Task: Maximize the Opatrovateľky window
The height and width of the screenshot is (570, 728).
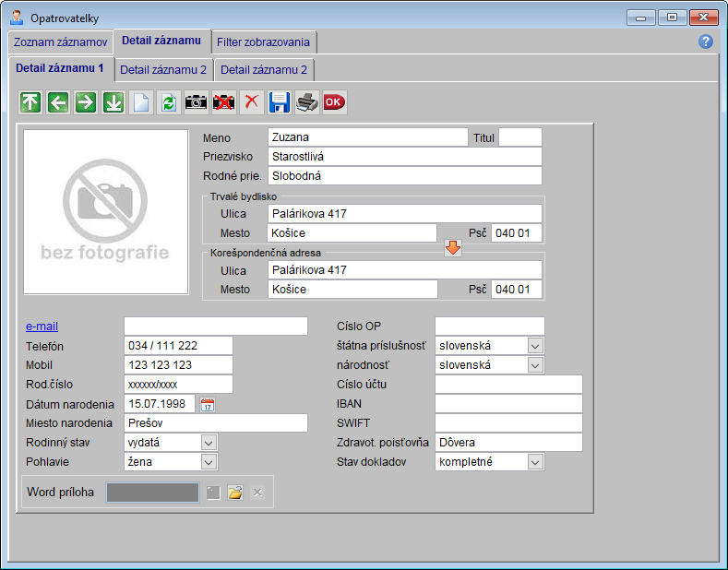Action: [672, 18]
